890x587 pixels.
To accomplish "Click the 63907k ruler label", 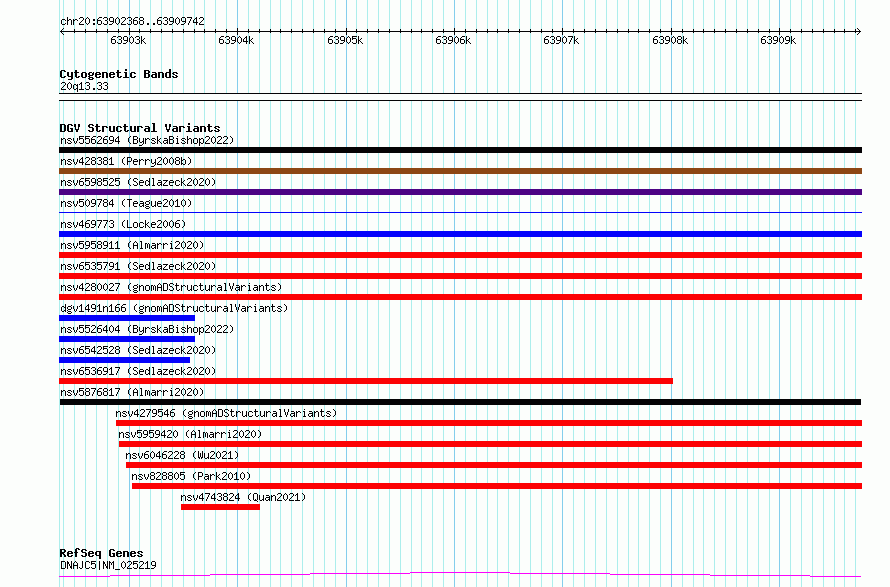I will point(561,40).
